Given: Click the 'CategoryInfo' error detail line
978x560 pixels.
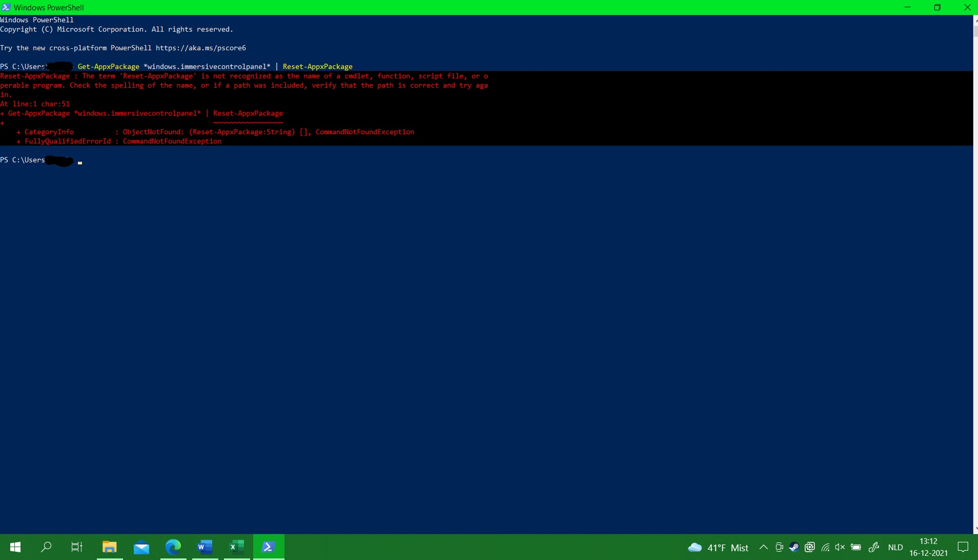Looking at the screenshot, I should [215, 132].
